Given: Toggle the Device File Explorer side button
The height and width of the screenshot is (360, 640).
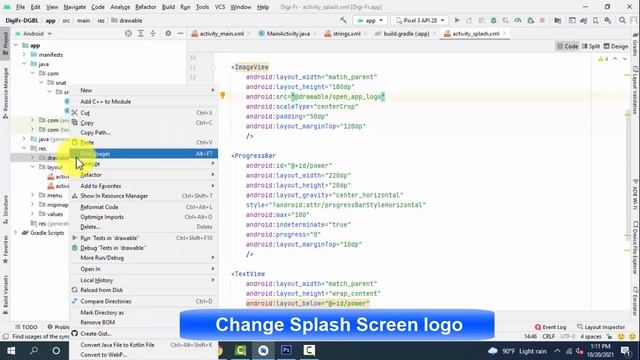Looking at the screenshot, I should click(635, 248).
